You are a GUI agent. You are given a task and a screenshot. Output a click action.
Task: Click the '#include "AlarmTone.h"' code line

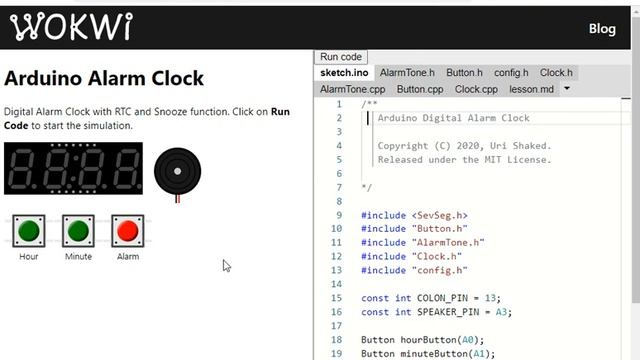click(x=423, y=242)
